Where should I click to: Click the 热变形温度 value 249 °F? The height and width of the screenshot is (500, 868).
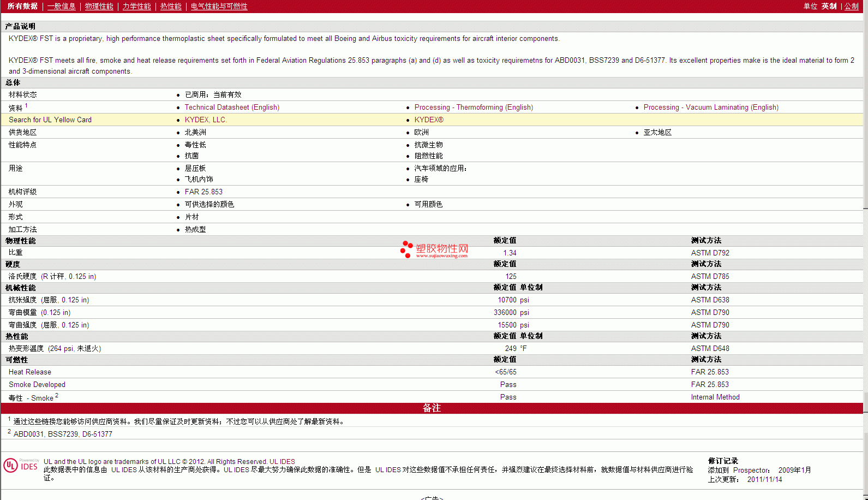(x=516, y=349)
